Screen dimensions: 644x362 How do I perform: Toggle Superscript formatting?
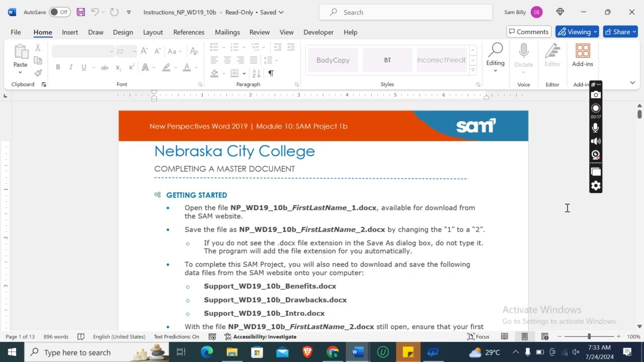(x=131, y=67)
